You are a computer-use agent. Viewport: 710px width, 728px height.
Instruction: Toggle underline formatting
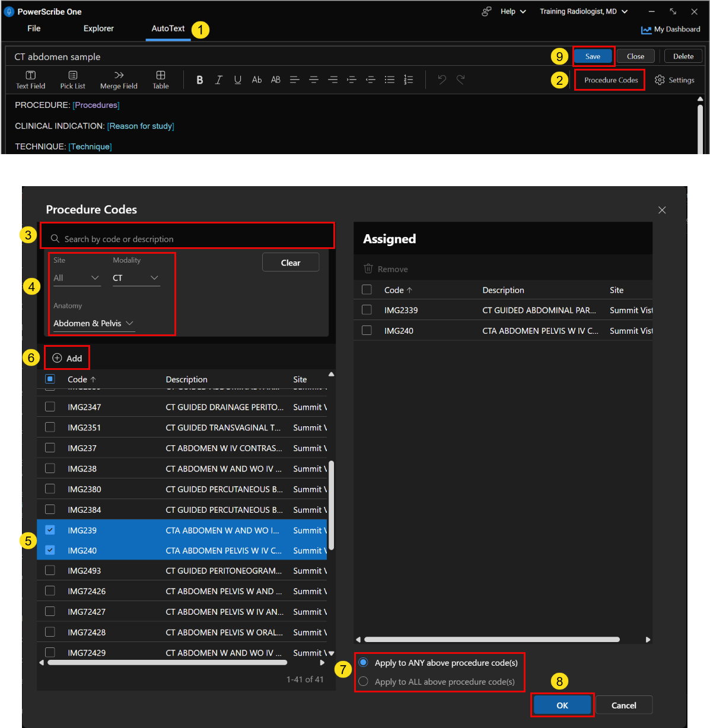coord(238,80)
